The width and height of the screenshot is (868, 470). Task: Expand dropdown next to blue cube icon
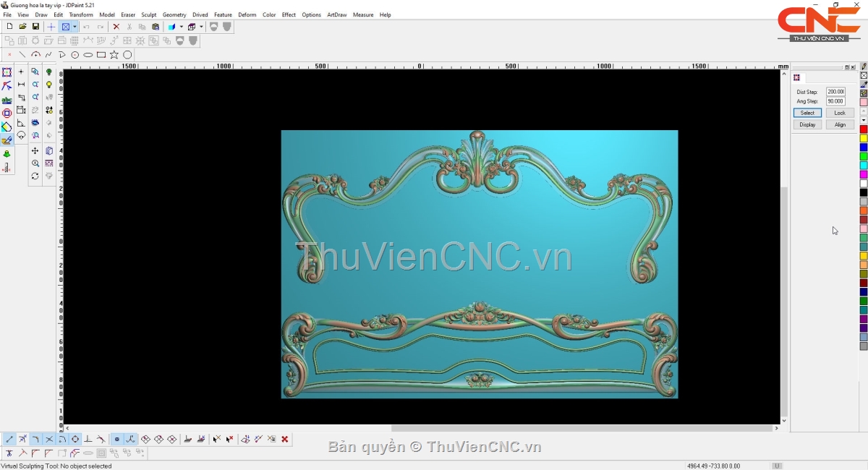click(x=181, y=27)
